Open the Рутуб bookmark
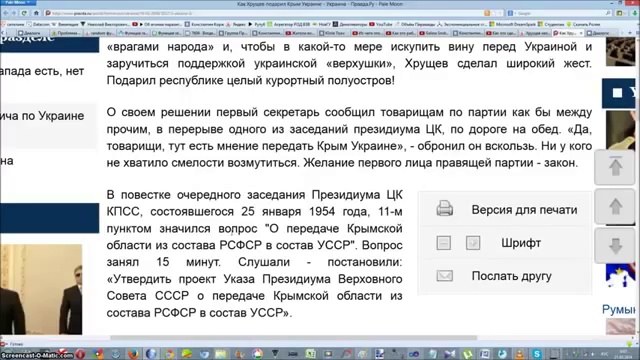This screenshot has width=640, height=360. tap(256, 24)
